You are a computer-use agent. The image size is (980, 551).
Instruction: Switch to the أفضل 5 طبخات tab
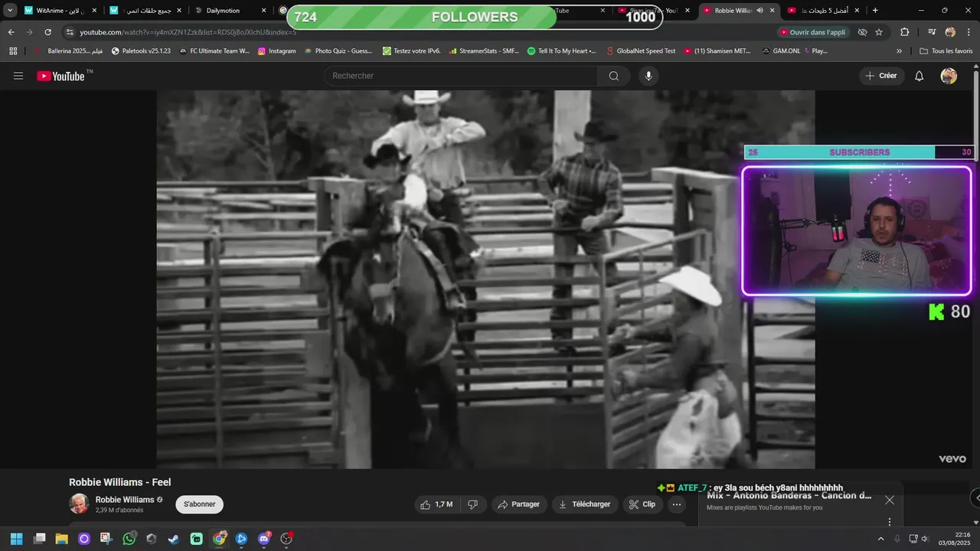point(824,11)
